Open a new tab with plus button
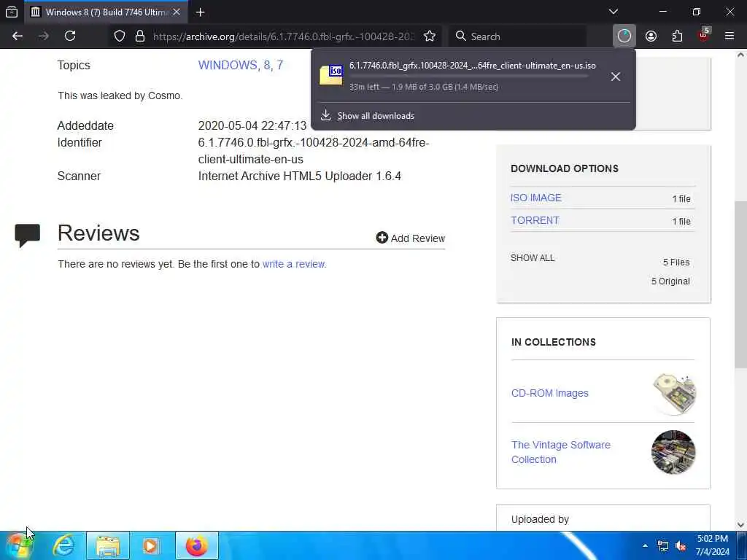Screen dimensions: 747x560 click(200, 12)
